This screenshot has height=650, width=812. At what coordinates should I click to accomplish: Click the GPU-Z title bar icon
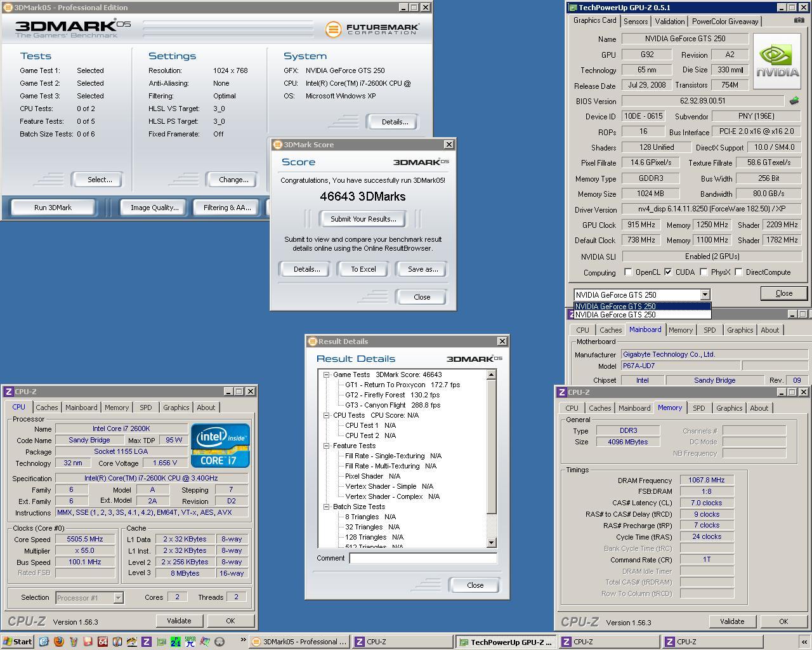[x=573, y=8]
